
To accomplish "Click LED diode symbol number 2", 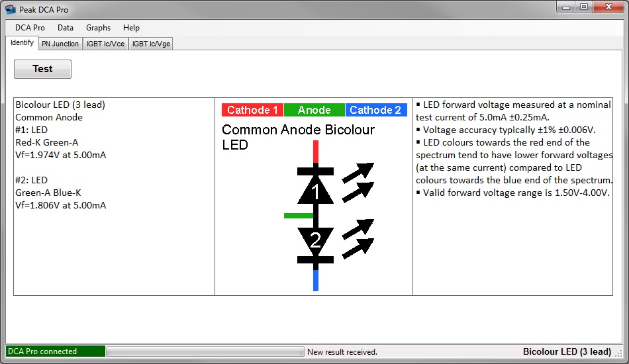I will click(x=315, y=246).
